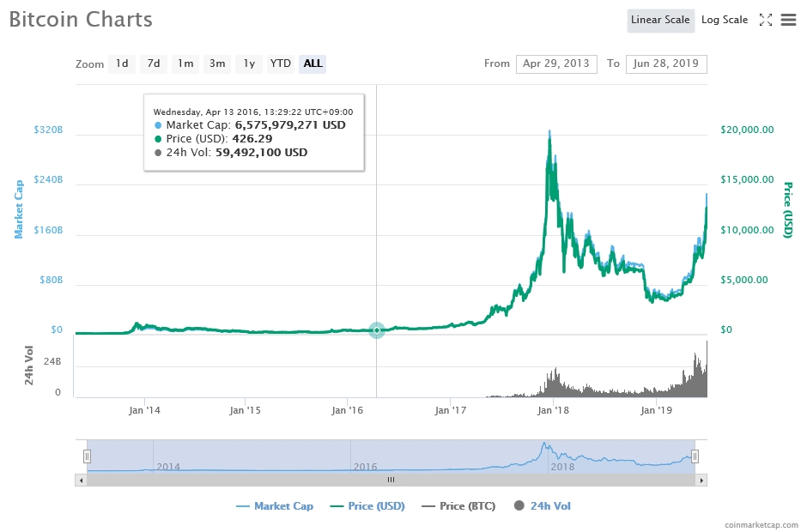Click the left range handle on navigator
The image size is (807, 532).
click(87, 456)
